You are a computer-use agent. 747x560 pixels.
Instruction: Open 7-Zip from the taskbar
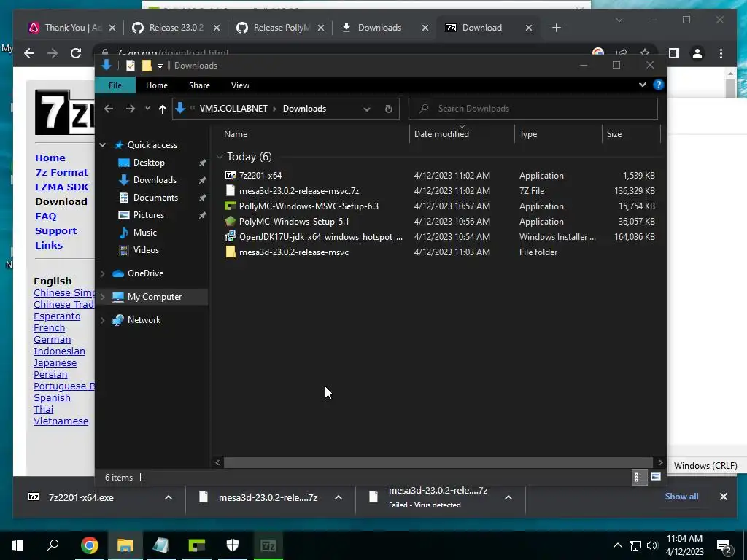pyautogui.click(x=268, y=545)
